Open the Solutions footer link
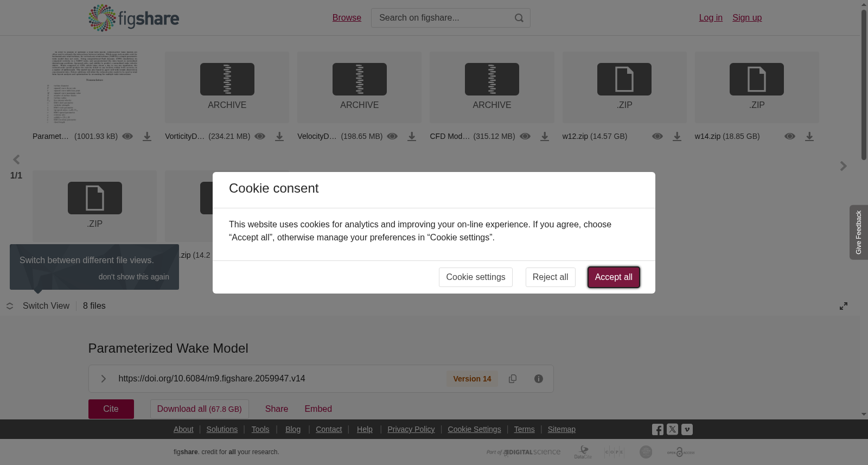 click(222, 429)
